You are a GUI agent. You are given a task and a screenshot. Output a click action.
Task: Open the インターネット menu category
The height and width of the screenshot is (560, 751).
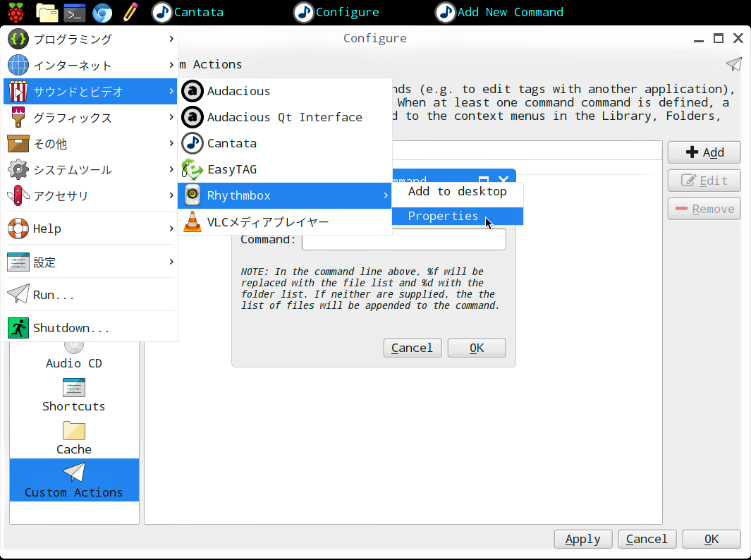click(x=90, y=65)
